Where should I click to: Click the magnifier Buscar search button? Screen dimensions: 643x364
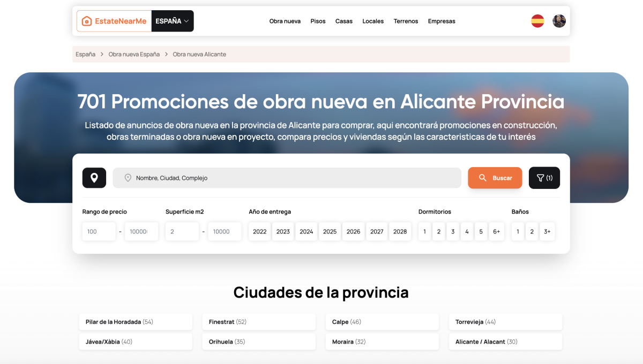point(495,178)
